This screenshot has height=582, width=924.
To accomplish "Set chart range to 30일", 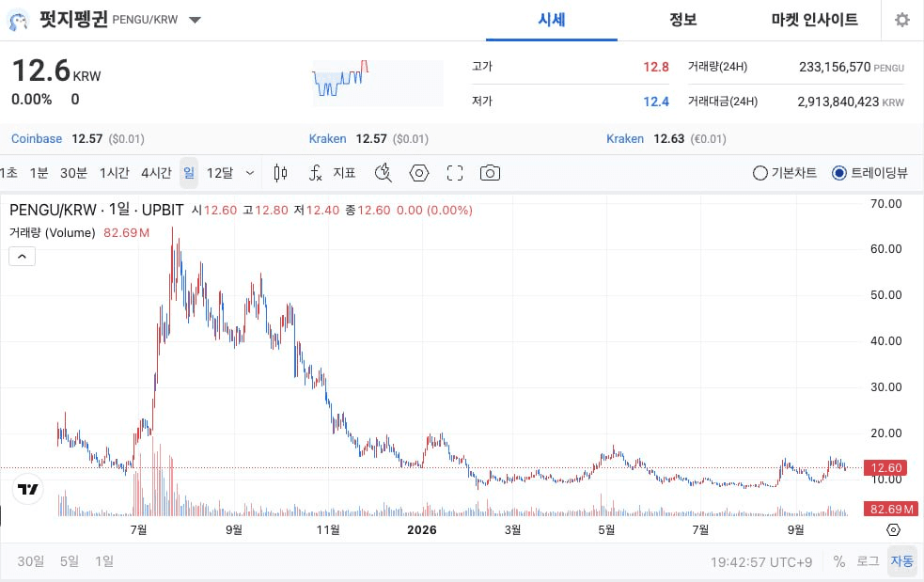I will tap(31, 561).
